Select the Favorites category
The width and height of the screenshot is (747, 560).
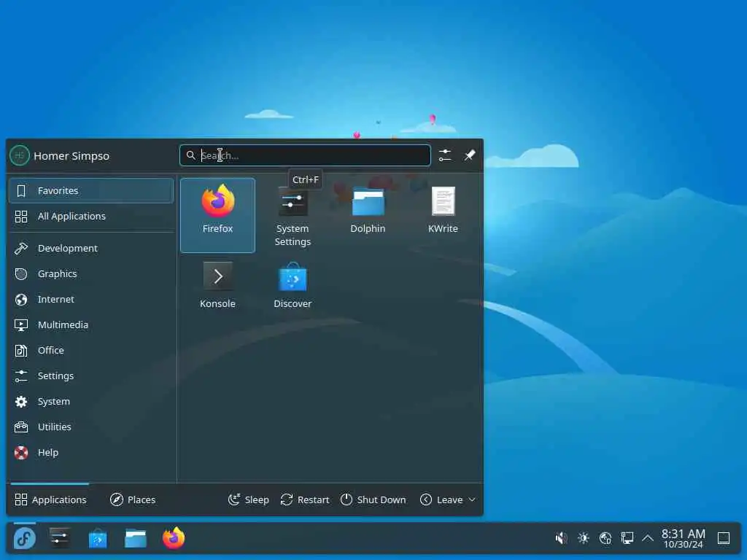click(x=91, y=190)
